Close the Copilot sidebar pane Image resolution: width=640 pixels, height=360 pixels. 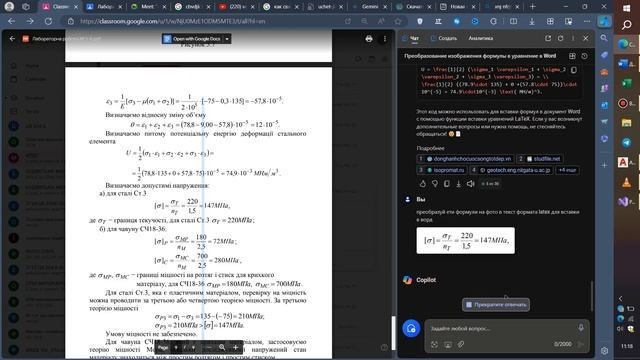(586, 38)
